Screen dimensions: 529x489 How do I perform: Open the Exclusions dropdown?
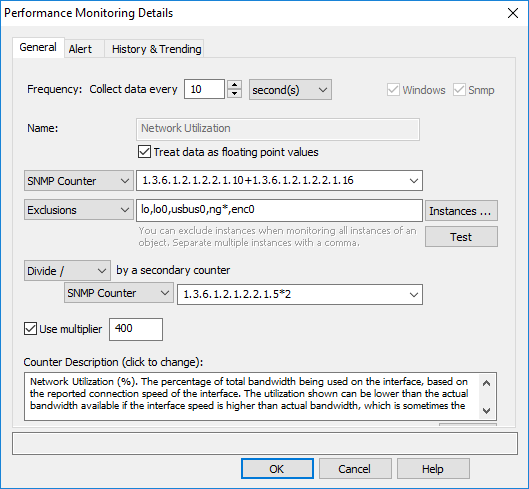coord(79,210)
